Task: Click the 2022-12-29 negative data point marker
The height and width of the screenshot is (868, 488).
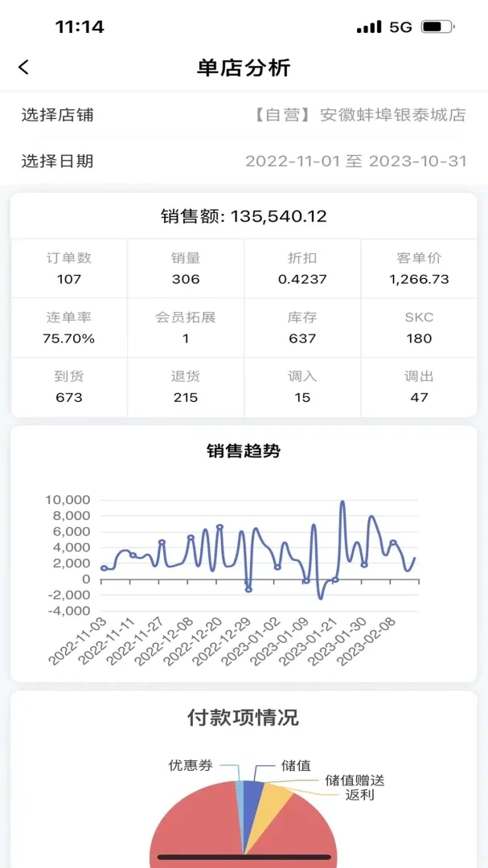Action: click(x=248, y=590)
